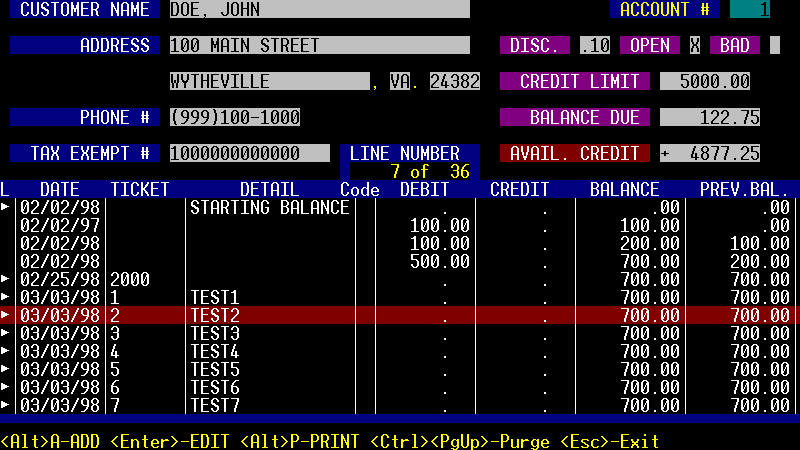Click the CREDIT column header

[520, 189]
